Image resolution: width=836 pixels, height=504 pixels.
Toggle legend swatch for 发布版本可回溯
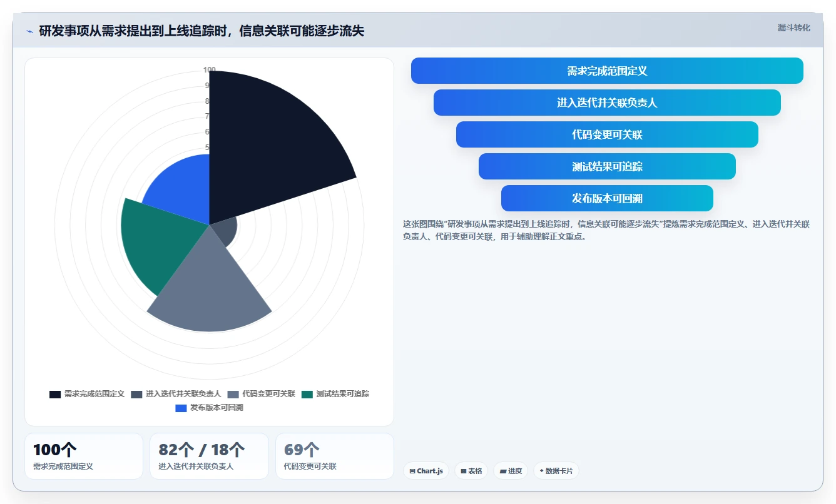[181, 408]
